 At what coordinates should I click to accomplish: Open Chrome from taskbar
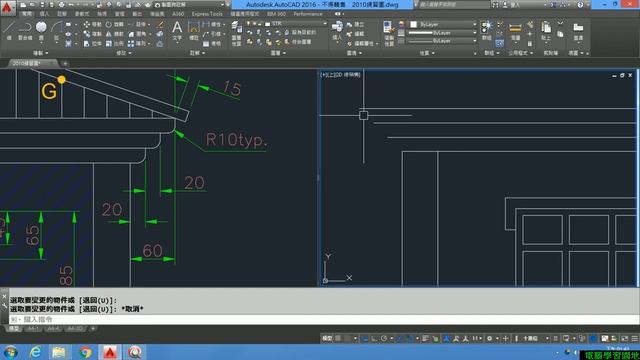[x=85, y=351]
